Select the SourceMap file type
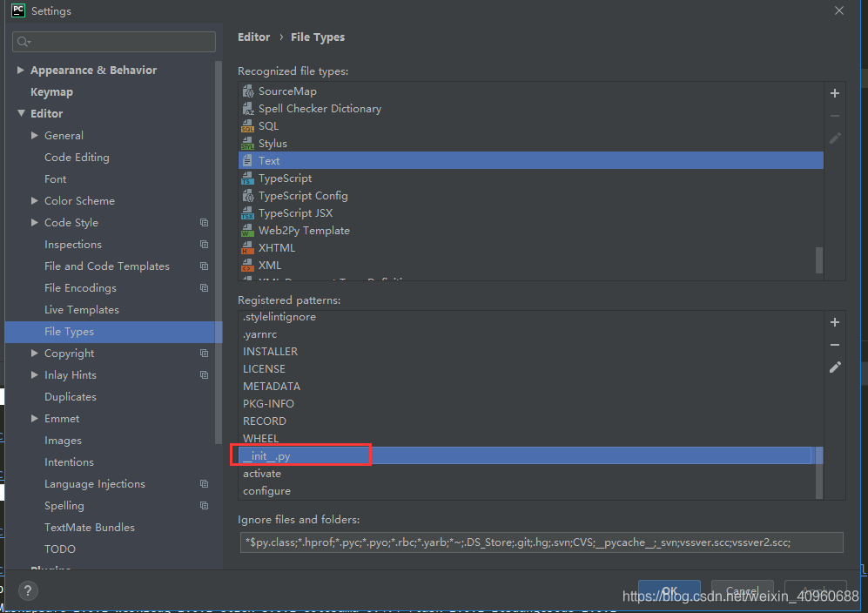 pyautogui.click(x=531, y=91)
